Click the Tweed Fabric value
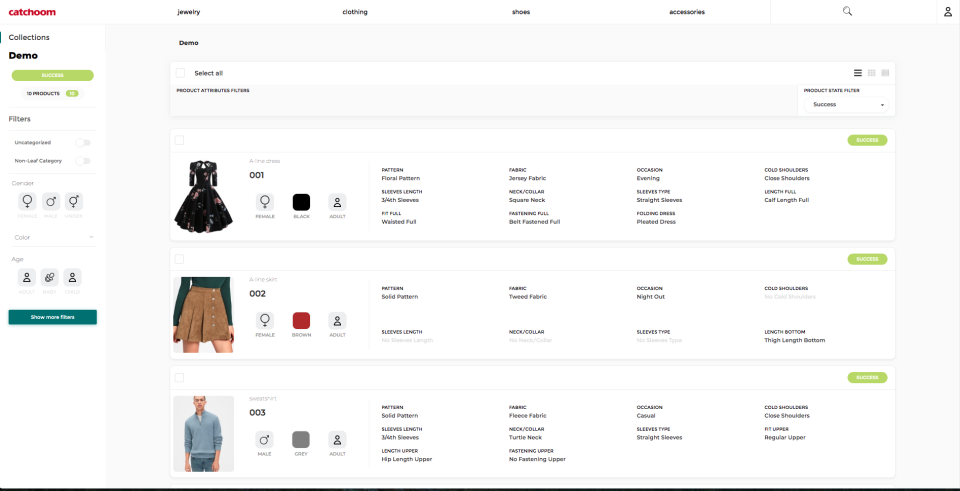This screenshot has width=960, height=491. pos(528,297)
